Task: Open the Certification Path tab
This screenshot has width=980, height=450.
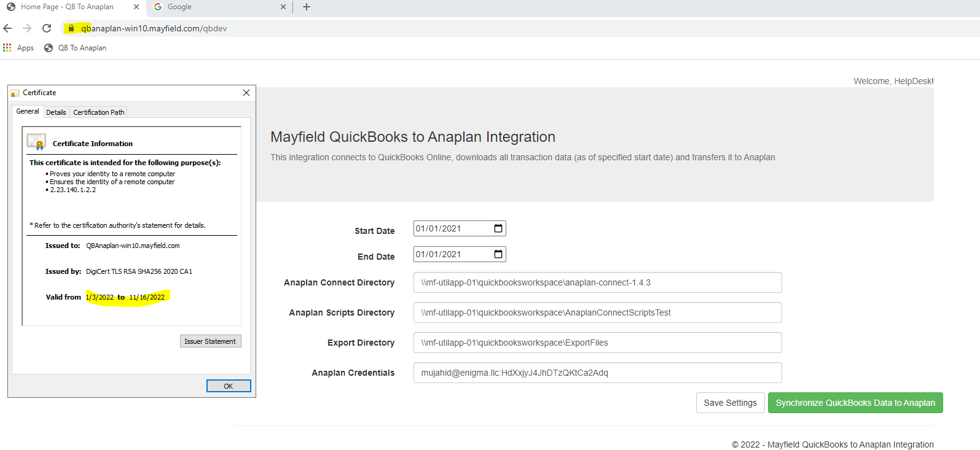Action: point(99,112)
